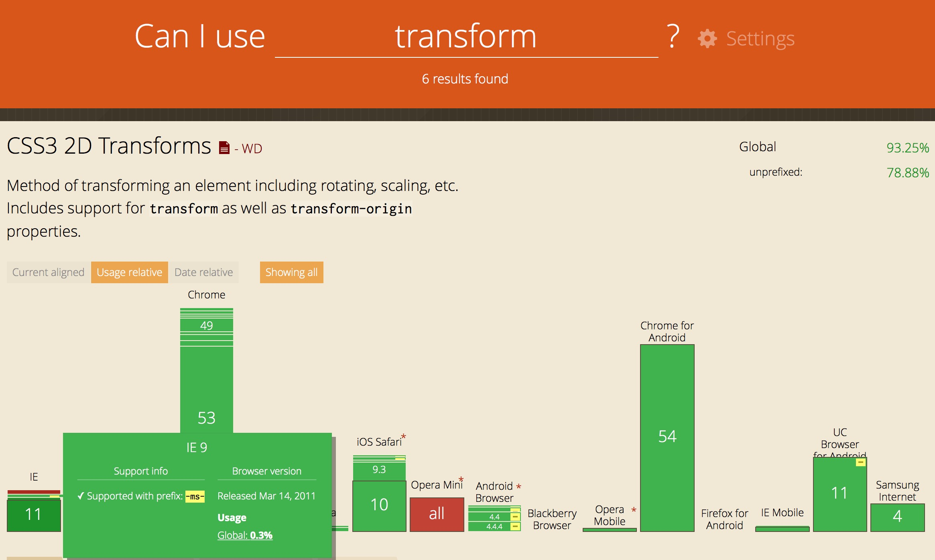Switch to Date relative view
Image resolution: width=935 pixels, height=560 pixels.
(203, 272)
